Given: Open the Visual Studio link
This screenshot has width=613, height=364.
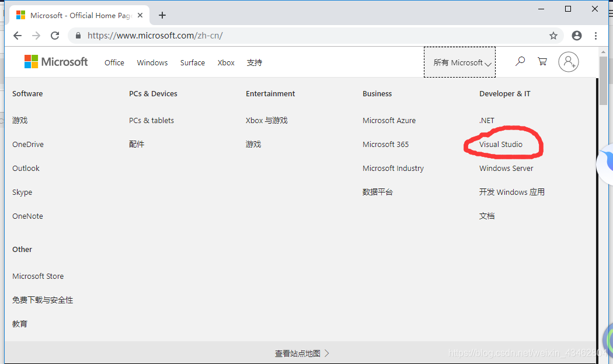Looking at the screenshot, I should point(501,144).
